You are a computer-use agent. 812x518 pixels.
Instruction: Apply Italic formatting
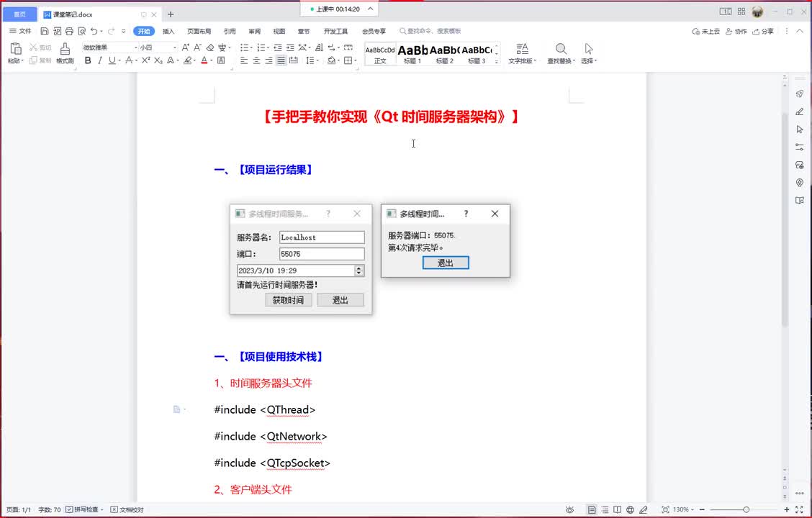coord(99,60)
